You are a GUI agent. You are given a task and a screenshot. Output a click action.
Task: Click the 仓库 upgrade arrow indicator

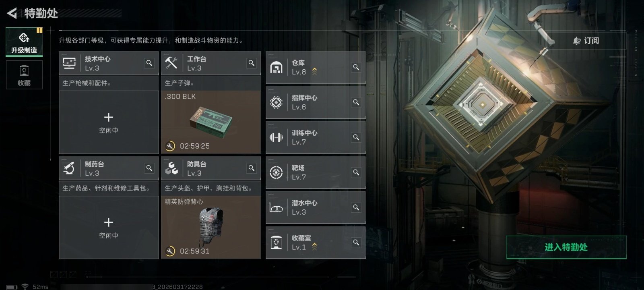coord(314,71)
